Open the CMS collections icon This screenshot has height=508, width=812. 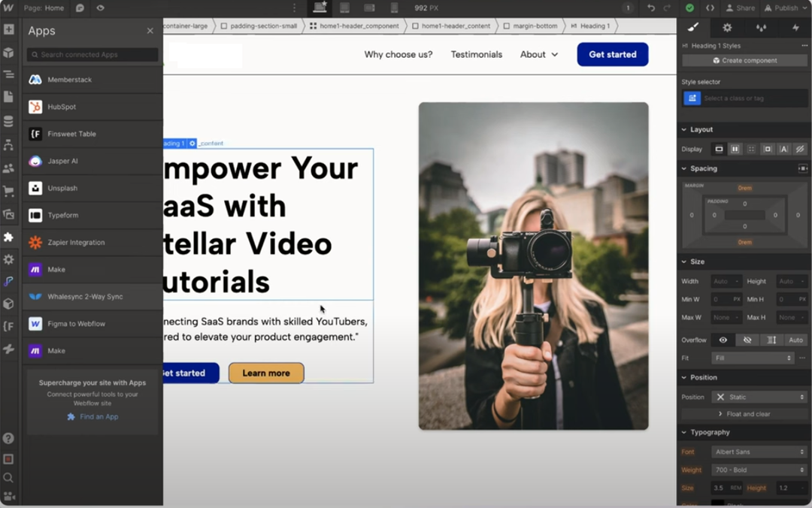point(9,121)
